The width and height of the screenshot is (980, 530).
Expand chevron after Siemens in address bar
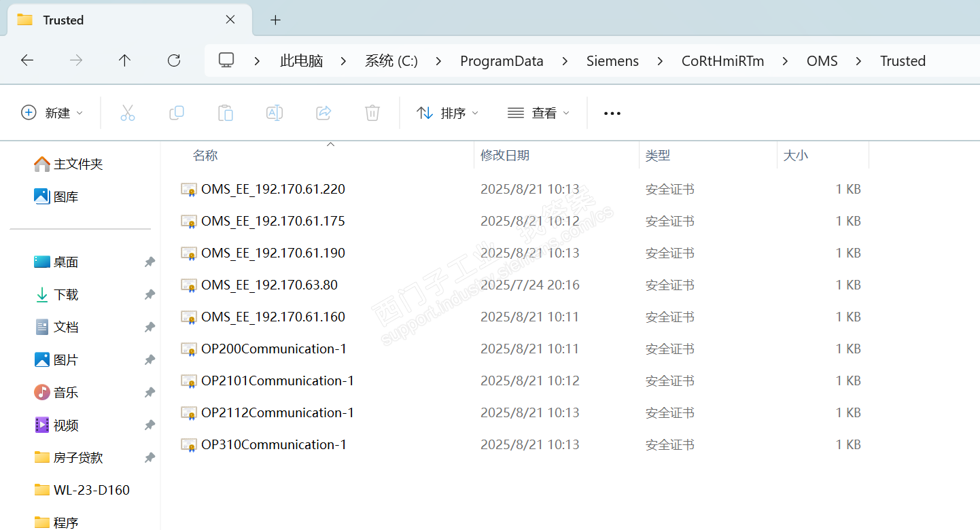pos(660,61)
